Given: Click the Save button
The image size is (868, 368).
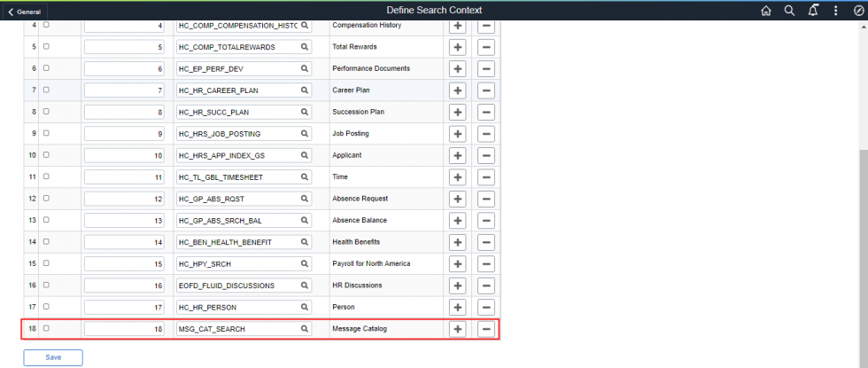Looking at the screenshot, I should tap(53, 357).
